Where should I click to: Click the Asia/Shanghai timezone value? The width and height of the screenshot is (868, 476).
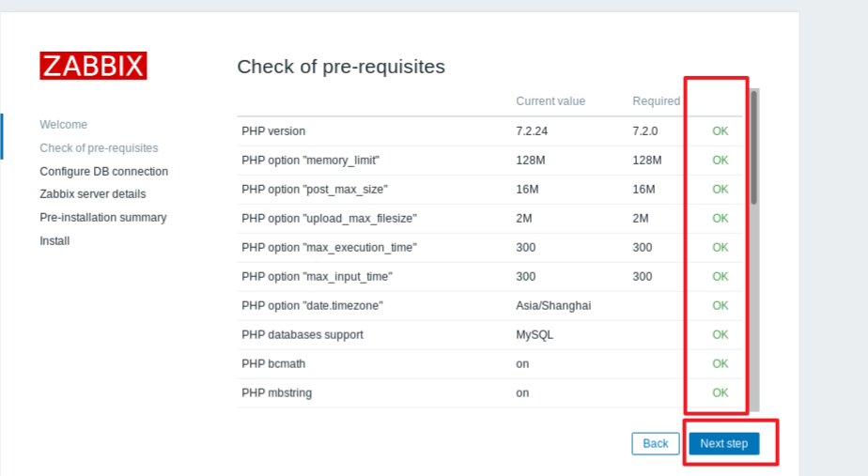coord(553,306)
